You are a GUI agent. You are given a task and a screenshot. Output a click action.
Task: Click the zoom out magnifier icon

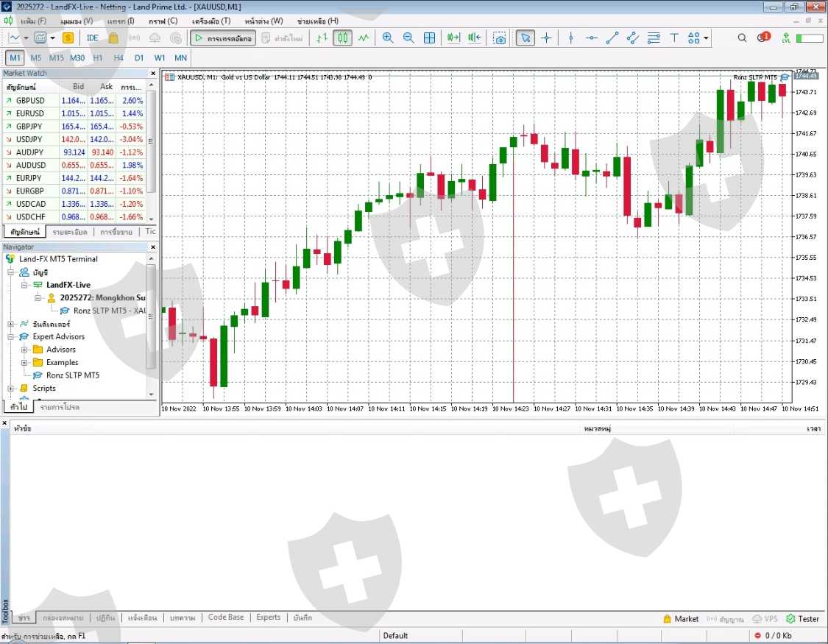click(408, 38)
